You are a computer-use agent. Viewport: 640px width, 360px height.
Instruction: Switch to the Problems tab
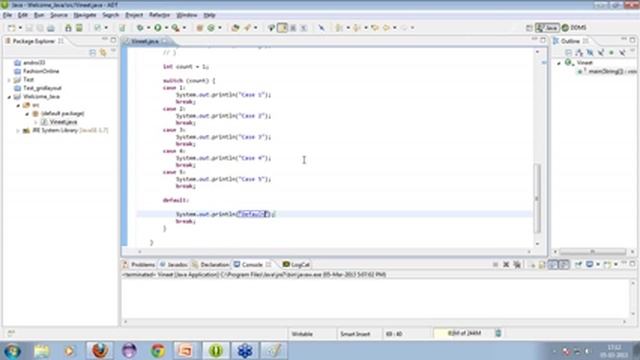[x=139, y=264]
